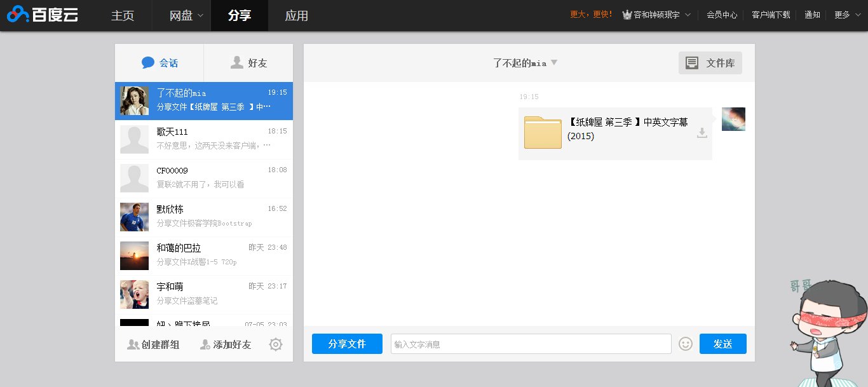This screenshot has height=387, width=868.
Task: Open chat settings gear icon
Action: (276, 344)
